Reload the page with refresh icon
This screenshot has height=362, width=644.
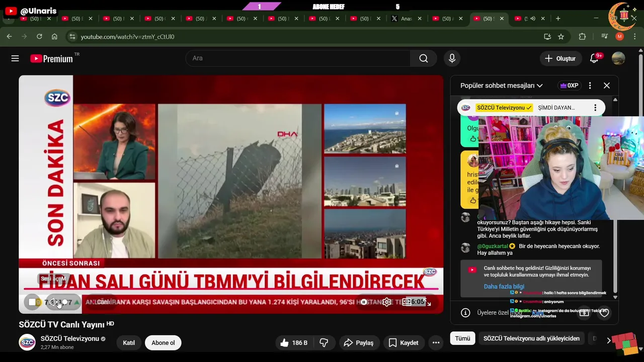39,37
